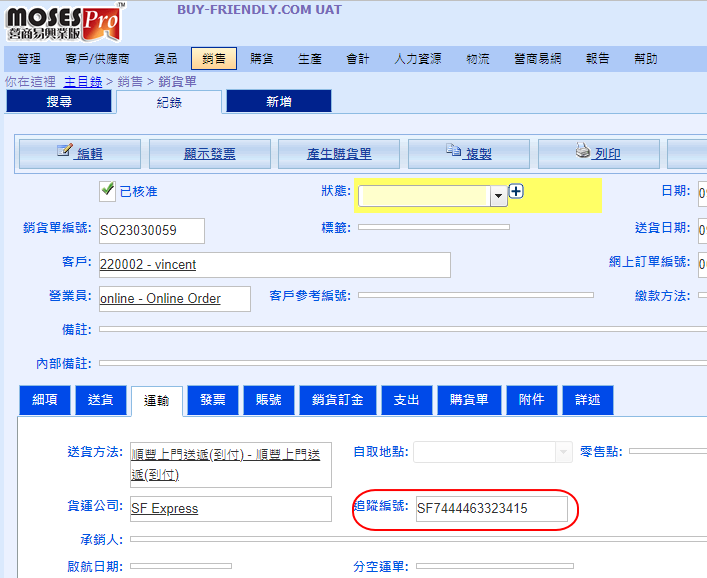
Task: Open the 運輸 tab
Action: coord(157,401)
